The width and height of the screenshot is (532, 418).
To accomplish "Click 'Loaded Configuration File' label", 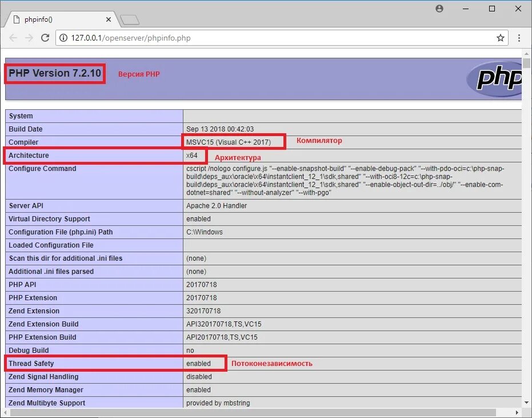I will 51,245.
